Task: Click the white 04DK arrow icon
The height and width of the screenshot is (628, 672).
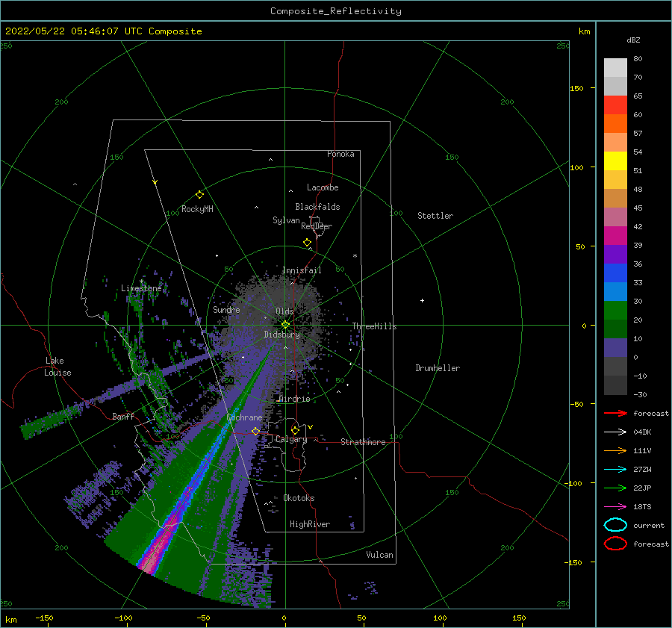Action: pyautogui.click(x=615, y=432)
